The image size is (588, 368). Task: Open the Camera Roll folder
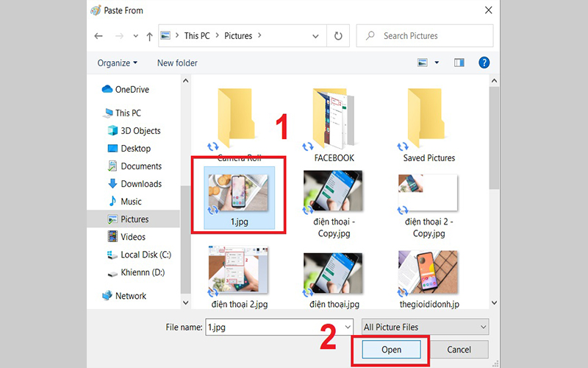(x=240, y=121)
